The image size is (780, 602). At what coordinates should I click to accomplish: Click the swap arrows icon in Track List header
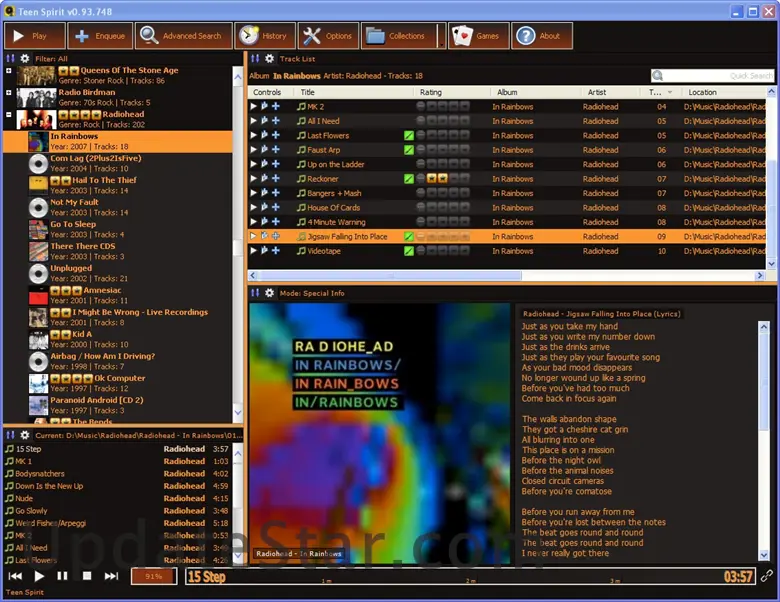click(254, 59)
